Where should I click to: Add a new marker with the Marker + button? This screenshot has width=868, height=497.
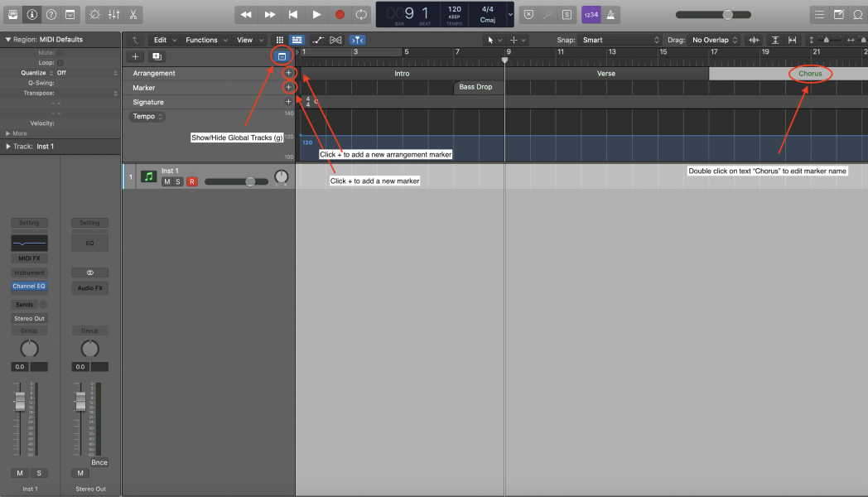click(288, 87)
